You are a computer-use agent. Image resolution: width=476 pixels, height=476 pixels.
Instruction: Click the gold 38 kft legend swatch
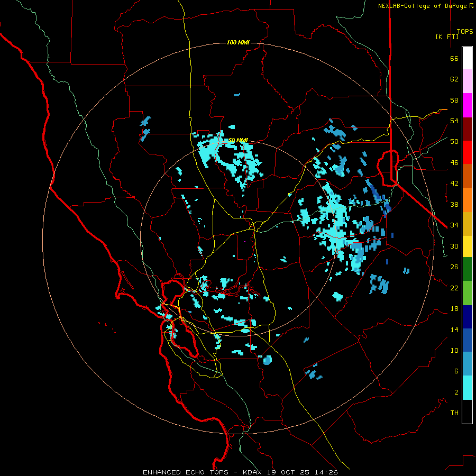click(x=467, y=224)
